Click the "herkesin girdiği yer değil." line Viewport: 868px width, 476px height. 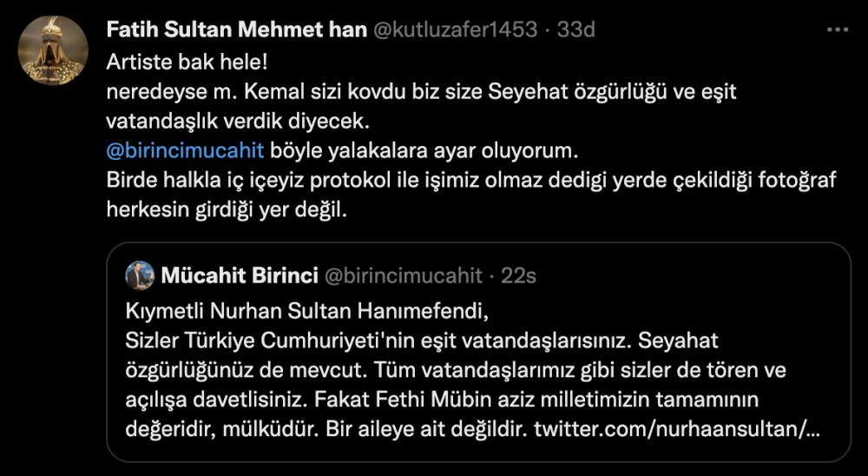pos(226,210)
